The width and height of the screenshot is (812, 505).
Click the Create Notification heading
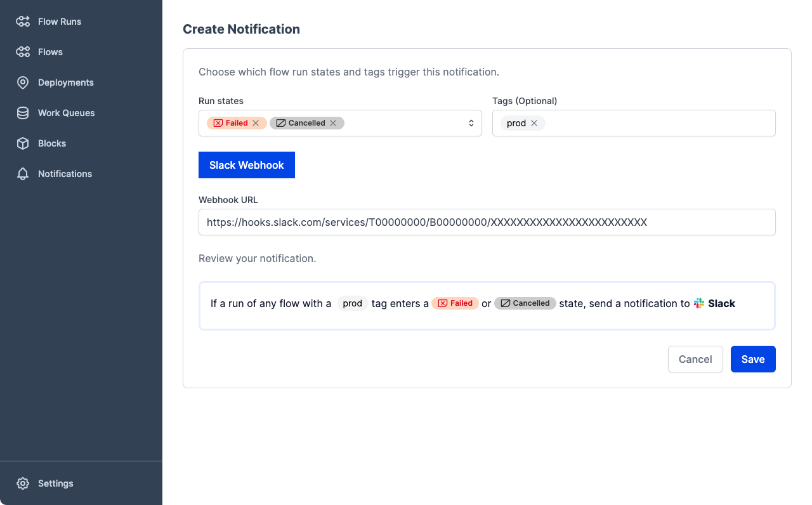point(241,29)
